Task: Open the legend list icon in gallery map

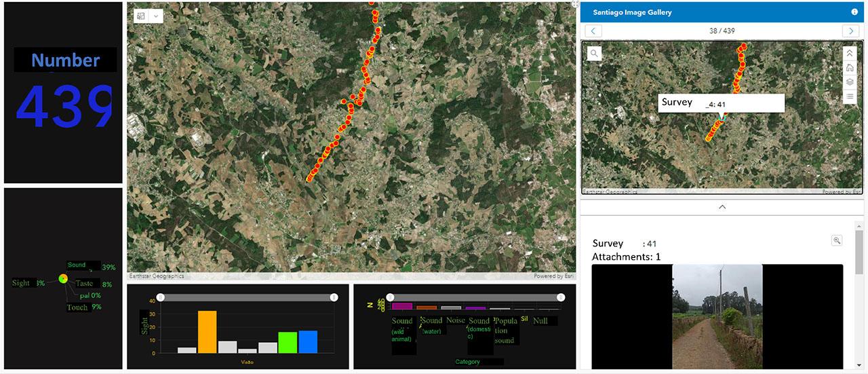Action: [x=850, y=96]
